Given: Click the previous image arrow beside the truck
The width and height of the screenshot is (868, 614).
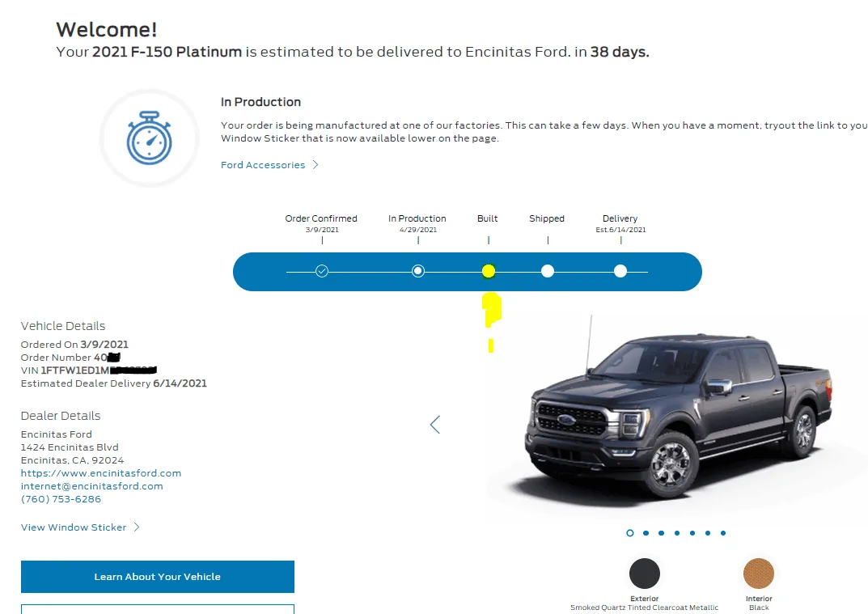Looking at the screenshot, I should 435,425.
